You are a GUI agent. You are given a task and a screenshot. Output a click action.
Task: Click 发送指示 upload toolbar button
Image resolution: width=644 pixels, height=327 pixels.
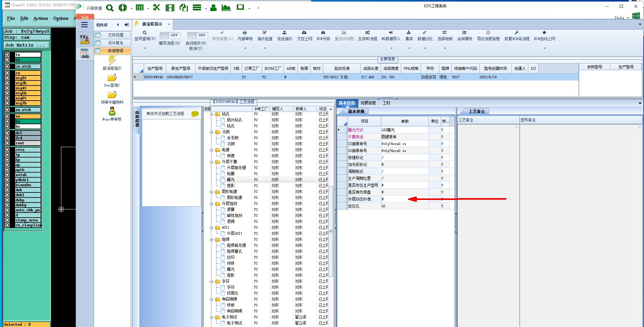285,36
